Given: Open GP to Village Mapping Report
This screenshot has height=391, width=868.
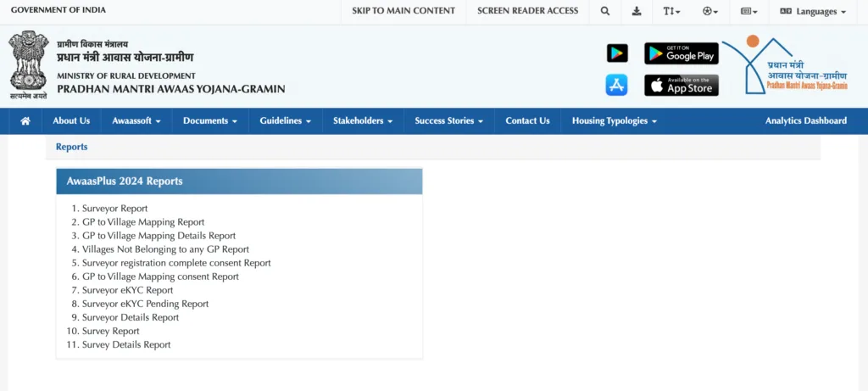Looking at the screenshot, I should (143, 222).
